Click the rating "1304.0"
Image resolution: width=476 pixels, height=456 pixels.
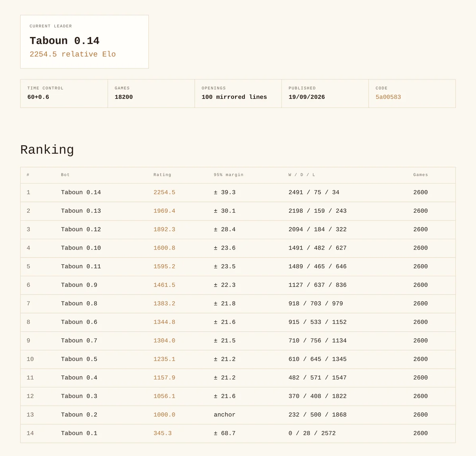coord(164,341)
